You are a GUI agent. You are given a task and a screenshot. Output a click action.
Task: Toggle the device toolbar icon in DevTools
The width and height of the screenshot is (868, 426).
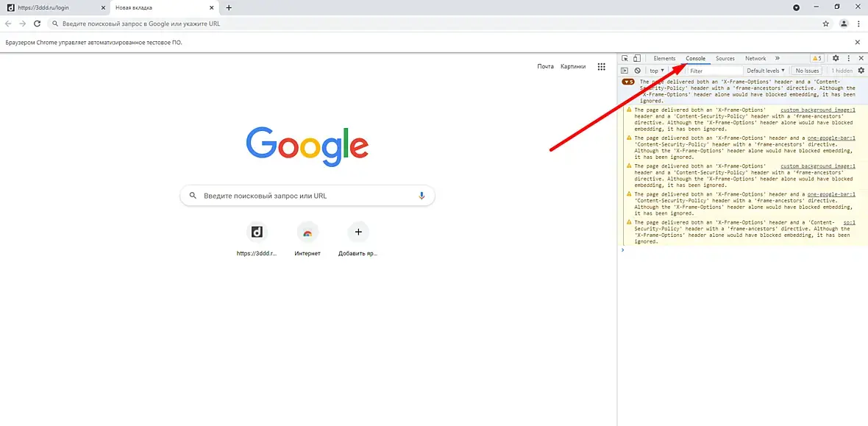(637, 58)
